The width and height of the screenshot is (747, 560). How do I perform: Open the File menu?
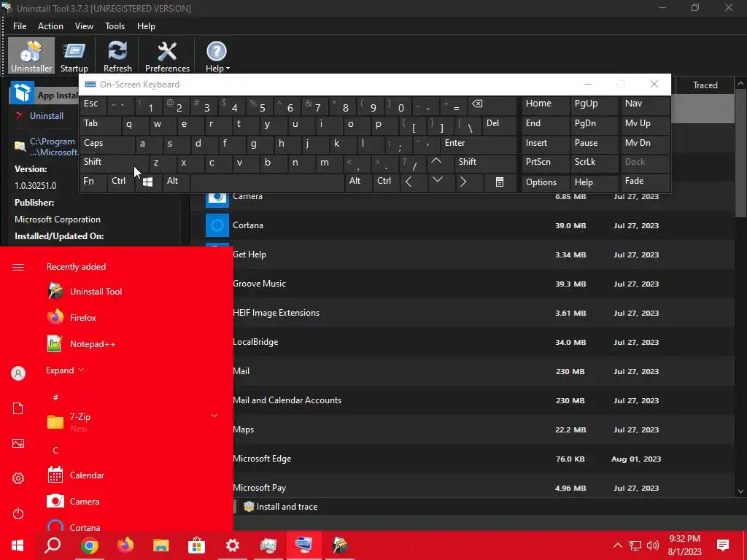pyautogui.click(x=20, y=26)
